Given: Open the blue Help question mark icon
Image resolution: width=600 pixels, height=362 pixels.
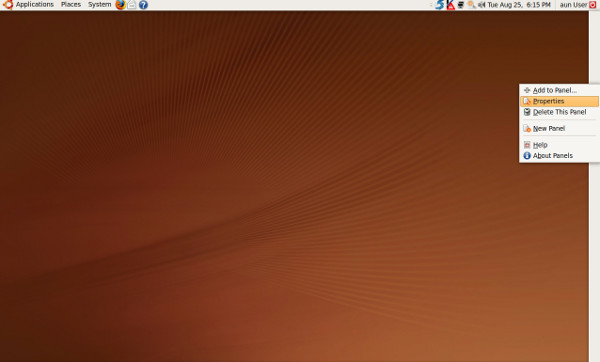Looking at the screenshot, I should (143, 5).
